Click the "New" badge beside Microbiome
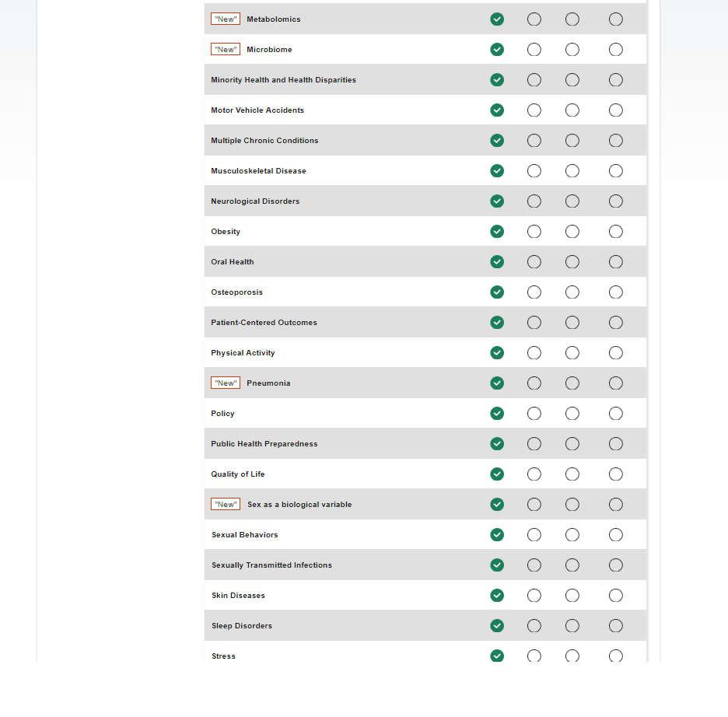 point(226,50)
